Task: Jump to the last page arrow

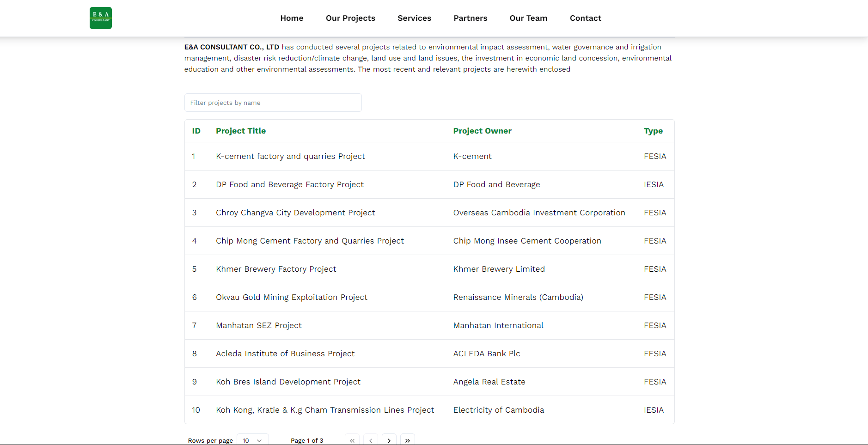Action: tap(407, 440)
